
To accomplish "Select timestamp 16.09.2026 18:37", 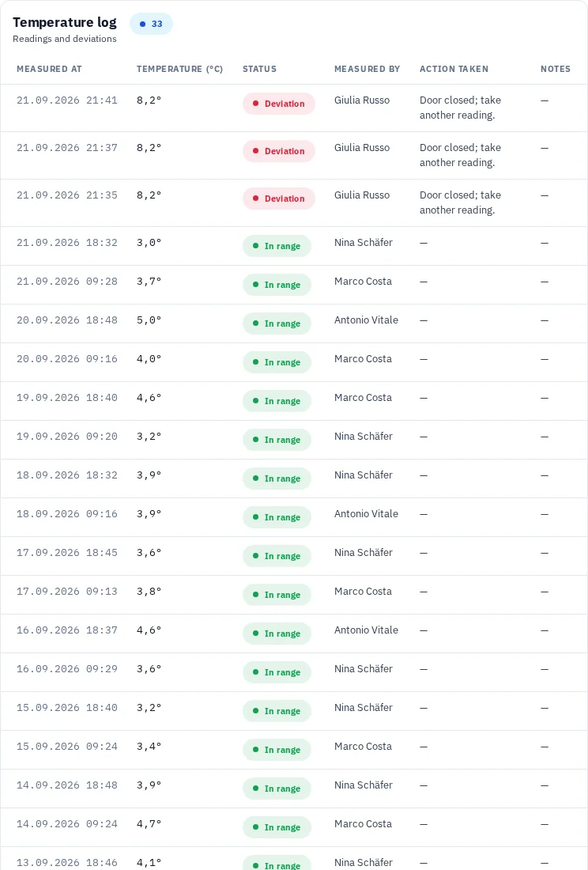I will [67, 631].
